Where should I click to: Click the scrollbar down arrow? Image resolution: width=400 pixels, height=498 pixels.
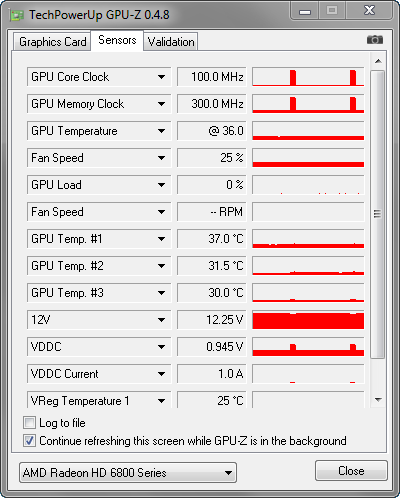coord(378,399)
